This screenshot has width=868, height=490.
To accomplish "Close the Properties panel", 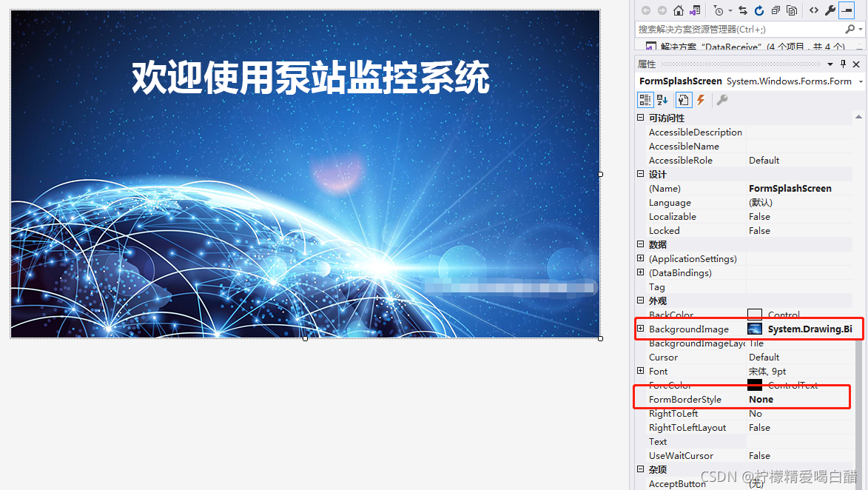I will tap(856, 64).
